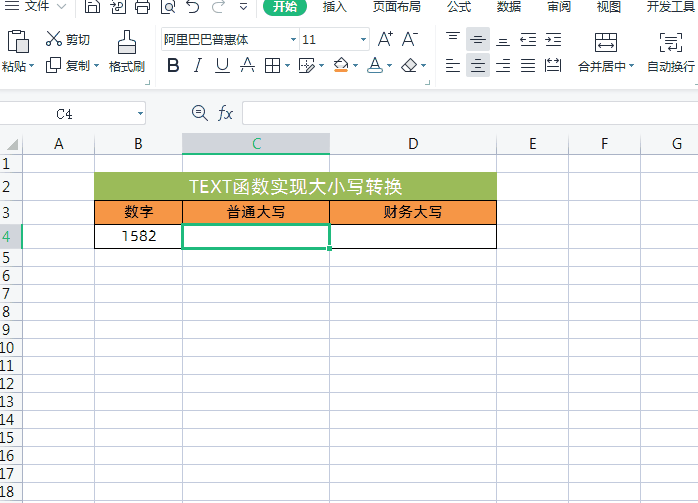Select column D header
The image size is (698, 503).
coord(413,144)
